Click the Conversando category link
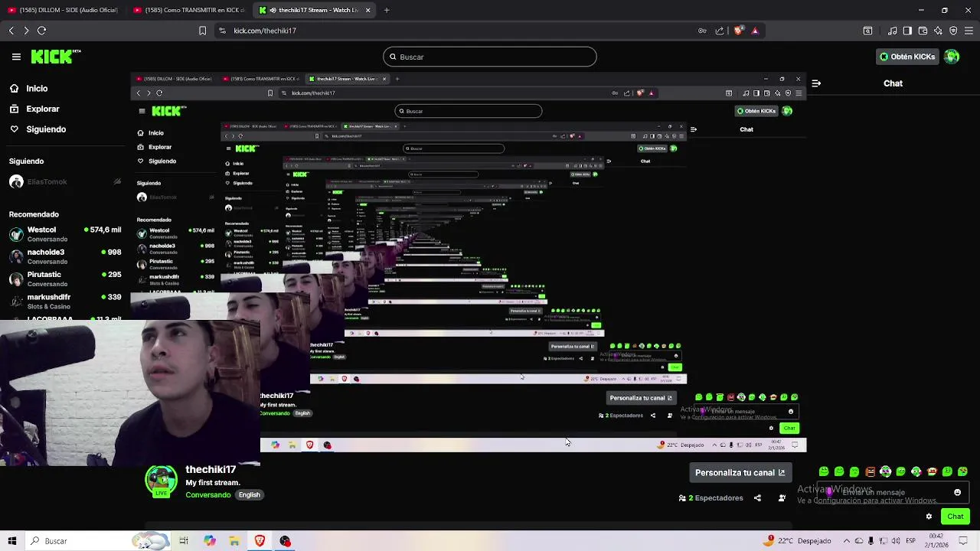Image resolution: width=980 pixels, height=551 pixels. click(208, 495)
